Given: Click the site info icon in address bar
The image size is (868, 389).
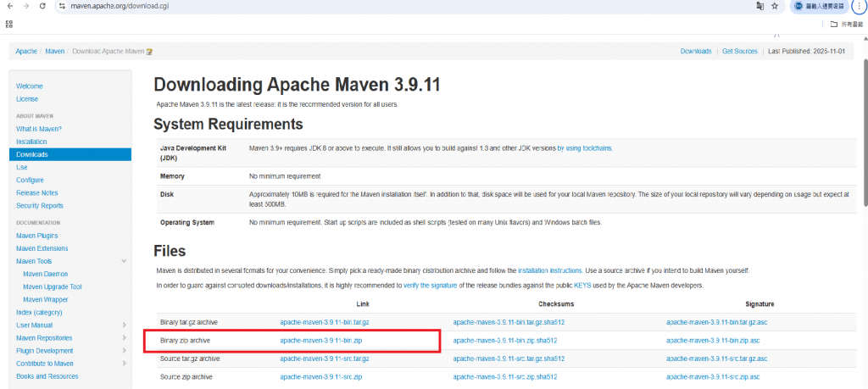Looking at the screenshot, I should click(62, 6).
